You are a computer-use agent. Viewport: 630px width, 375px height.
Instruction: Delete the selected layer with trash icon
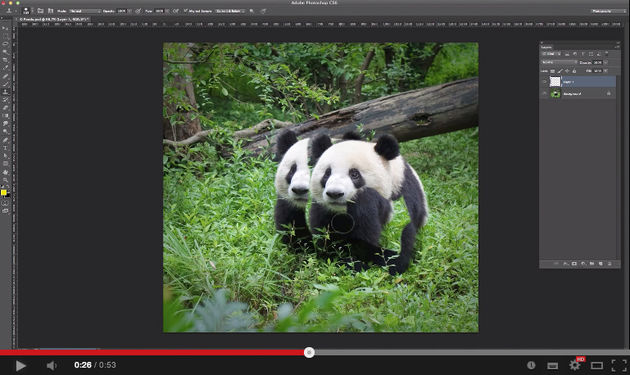(x=610, y=264)
